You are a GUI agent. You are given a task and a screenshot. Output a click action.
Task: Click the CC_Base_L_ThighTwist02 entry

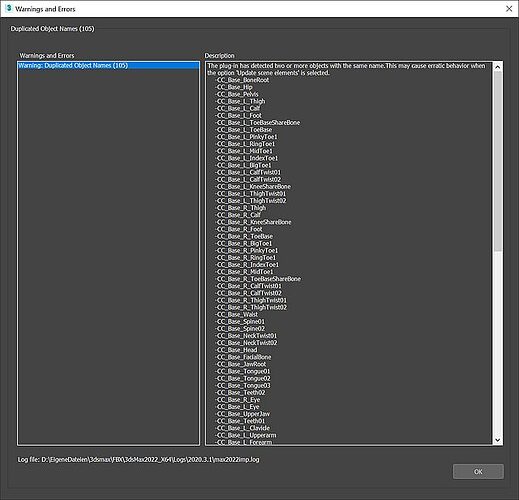click(251, 201)
